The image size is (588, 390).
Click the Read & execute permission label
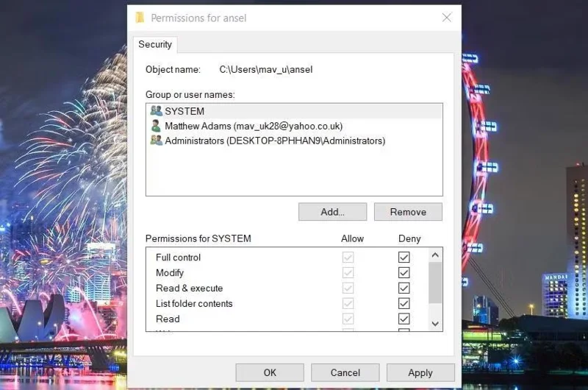tap(190, 288)
